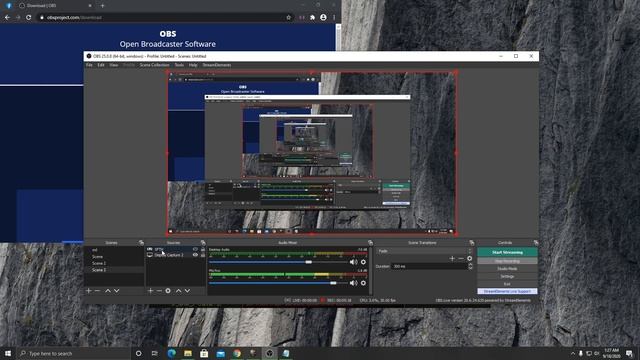
Task: Pop out the Audio Mixer dock panel
Action: 370,242
